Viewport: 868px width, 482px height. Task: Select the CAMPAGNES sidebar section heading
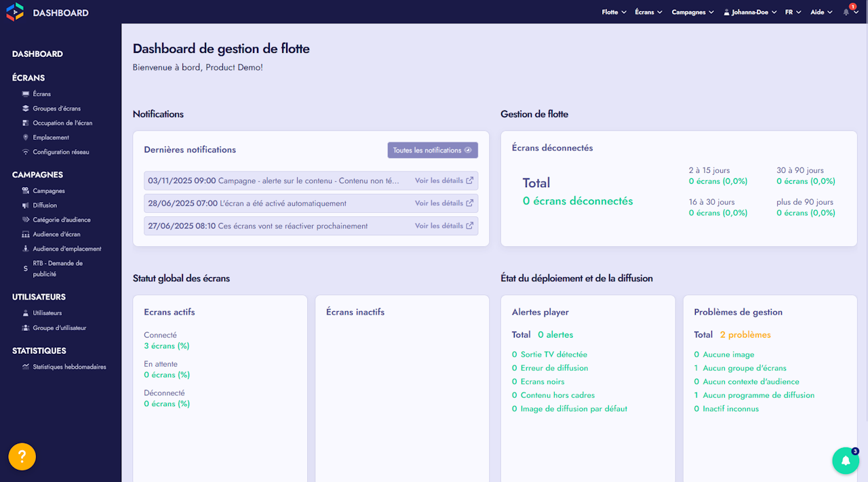point(37,175)
